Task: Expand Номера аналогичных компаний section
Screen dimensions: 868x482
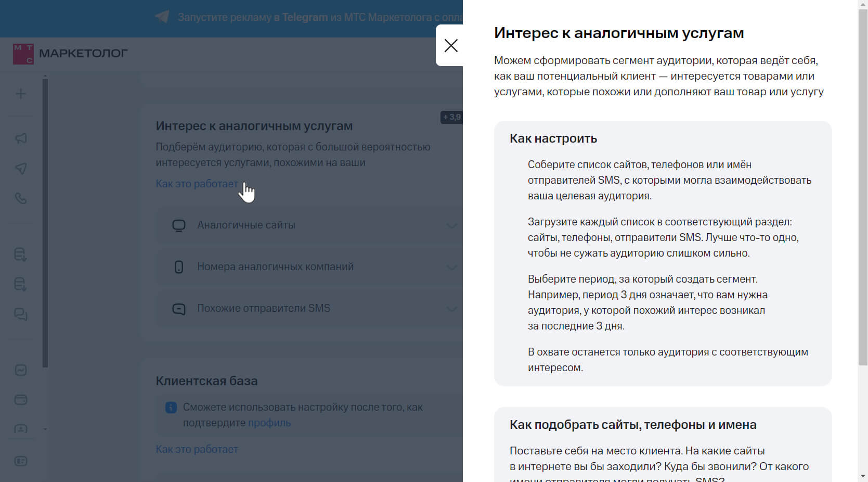Action: click(x=451, y=268)
